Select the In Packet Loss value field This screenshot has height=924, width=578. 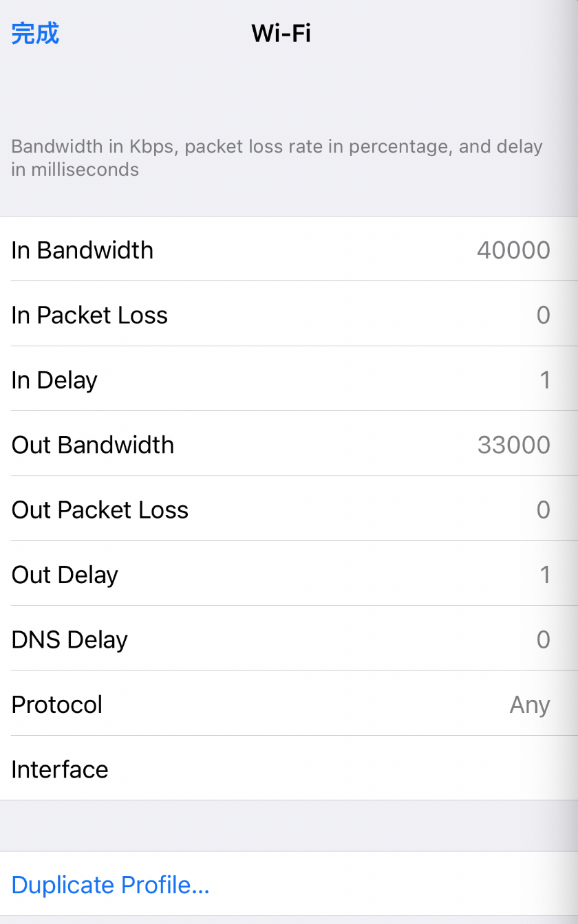point(543,315)
